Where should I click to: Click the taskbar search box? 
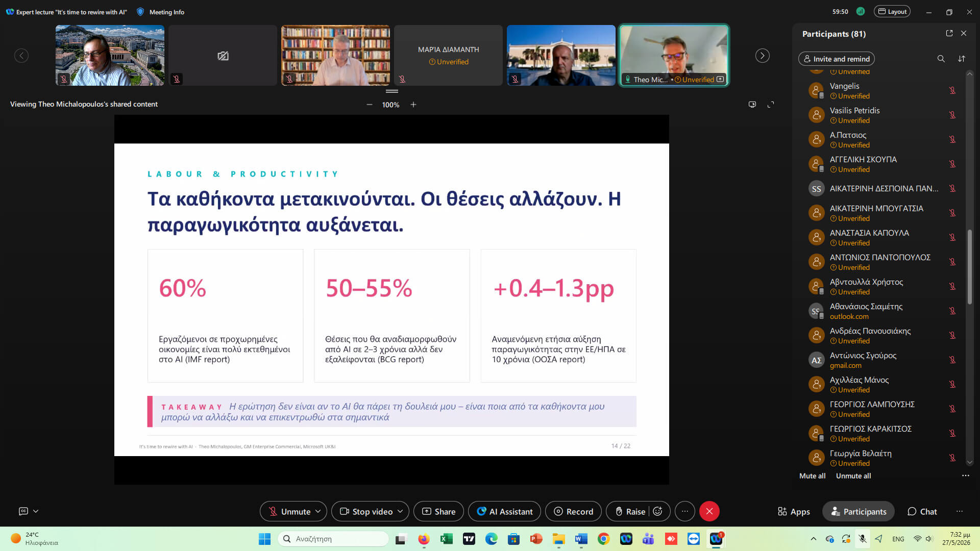(333, 539)
